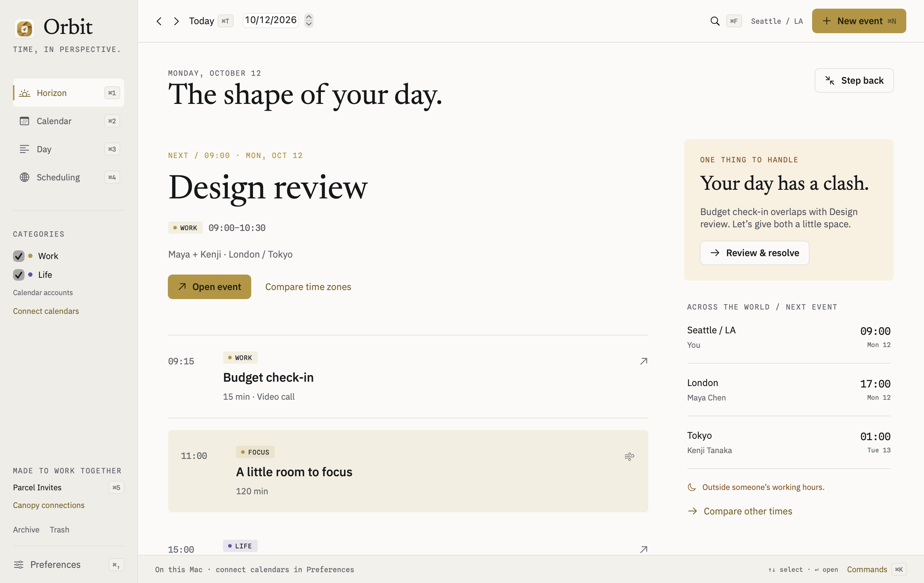Viewport: 924px width, 583px height.
Task: Click the Orbit app logo icon
Action: 24,29
